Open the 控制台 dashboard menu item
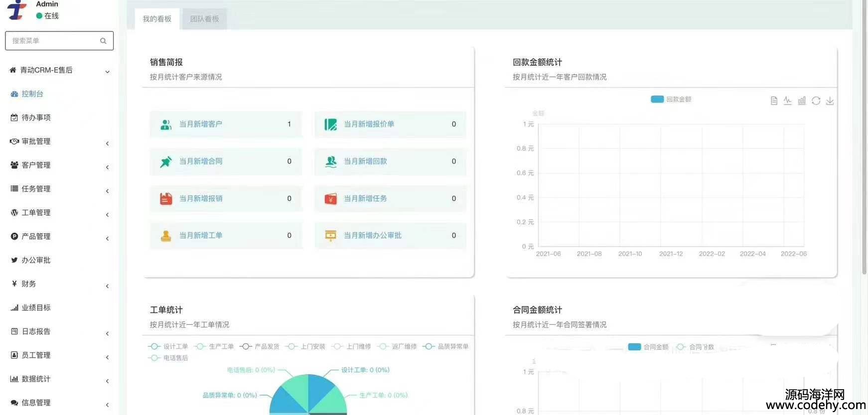868x415 pixels. tap(27, 94)
